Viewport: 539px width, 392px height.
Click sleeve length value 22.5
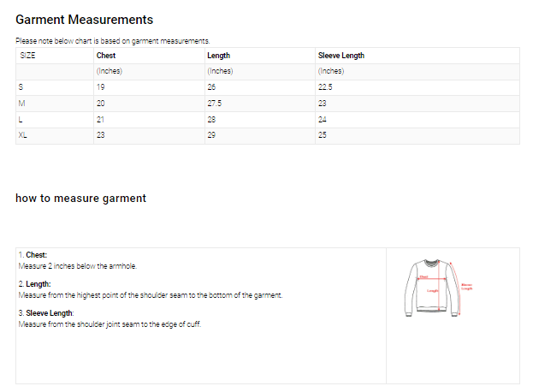325,87
